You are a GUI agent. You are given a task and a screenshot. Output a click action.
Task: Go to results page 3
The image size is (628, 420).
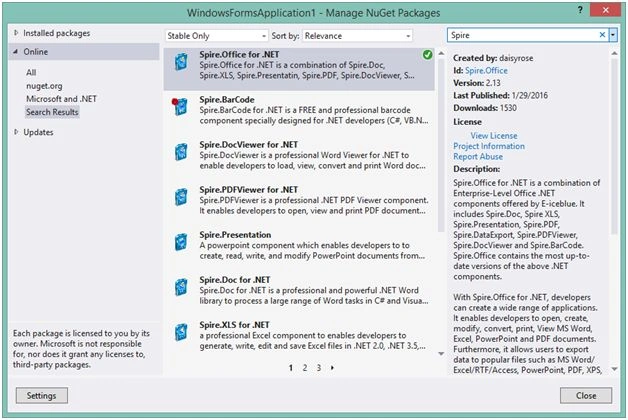click(319, 368)
